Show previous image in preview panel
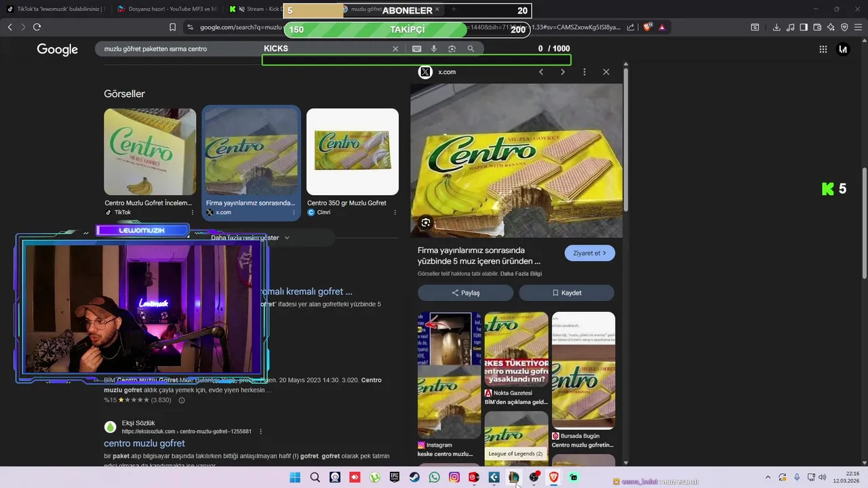 [x=541, y=72]
